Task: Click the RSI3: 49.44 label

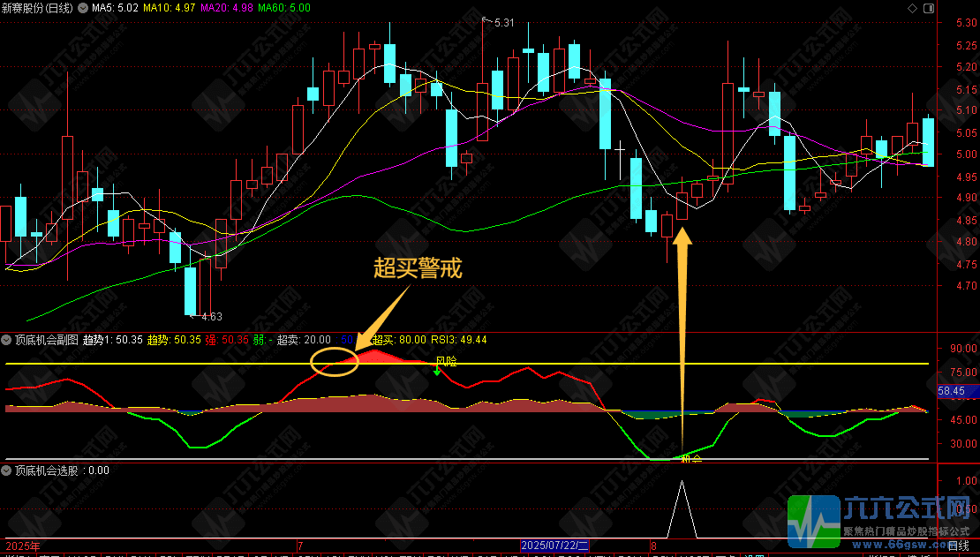Action: pos(459,340)
